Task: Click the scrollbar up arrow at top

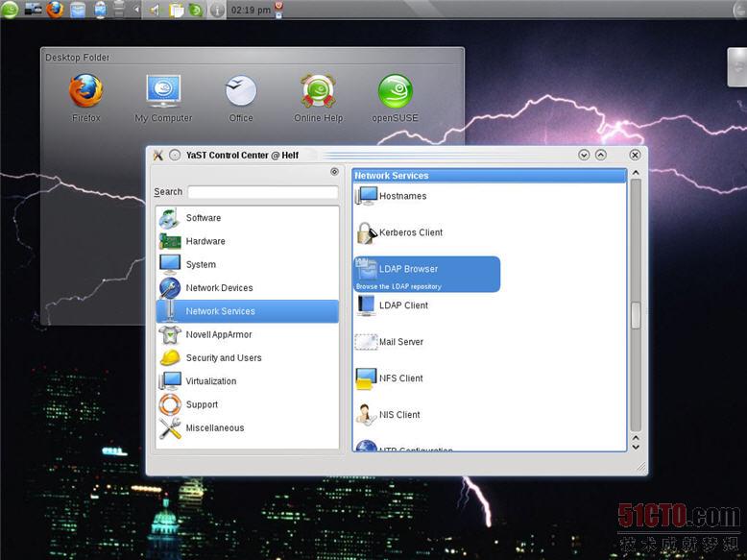Action: [x=636, y=173]
